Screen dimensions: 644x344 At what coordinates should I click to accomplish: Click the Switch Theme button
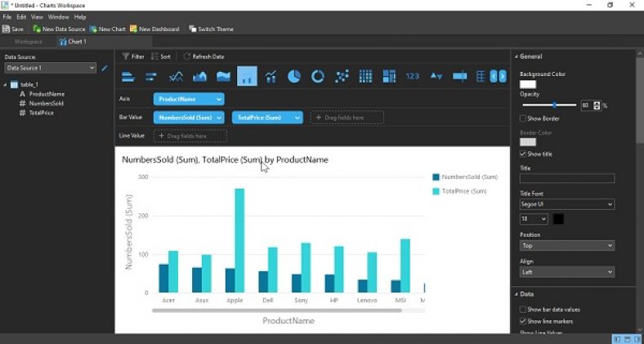point(211,29)
